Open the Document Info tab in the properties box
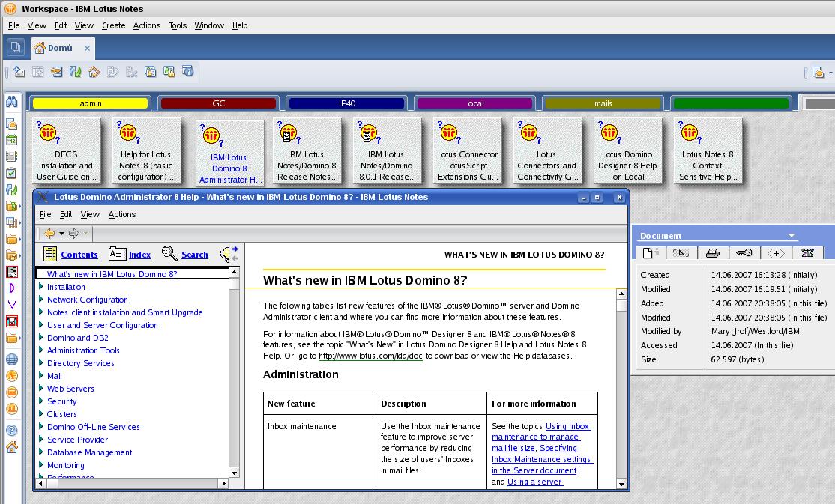835x504 pixels. pos(650,253)
